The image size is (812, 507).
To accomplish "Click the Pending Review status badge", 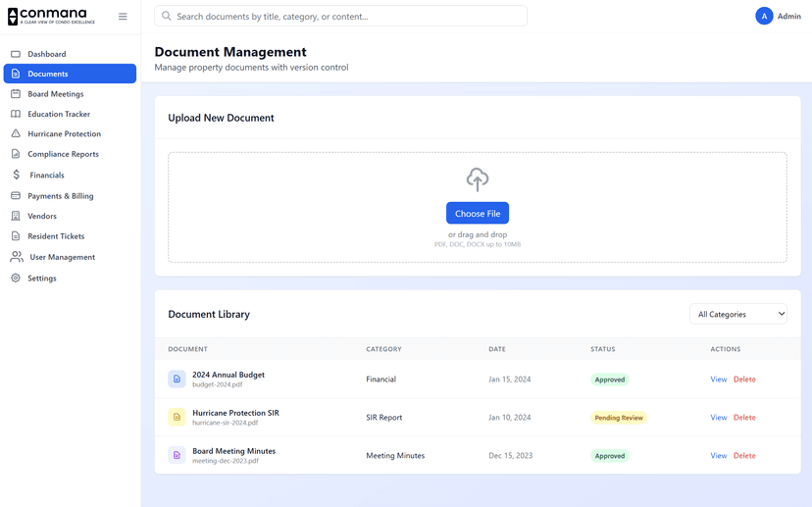I will click(x=619, y=418).
